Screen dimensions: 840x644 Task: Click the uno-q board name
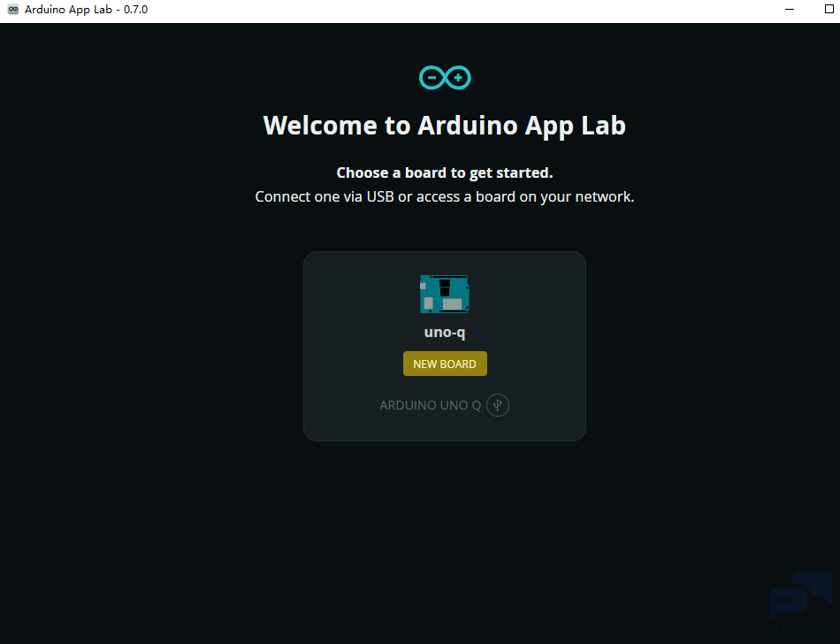445,333
